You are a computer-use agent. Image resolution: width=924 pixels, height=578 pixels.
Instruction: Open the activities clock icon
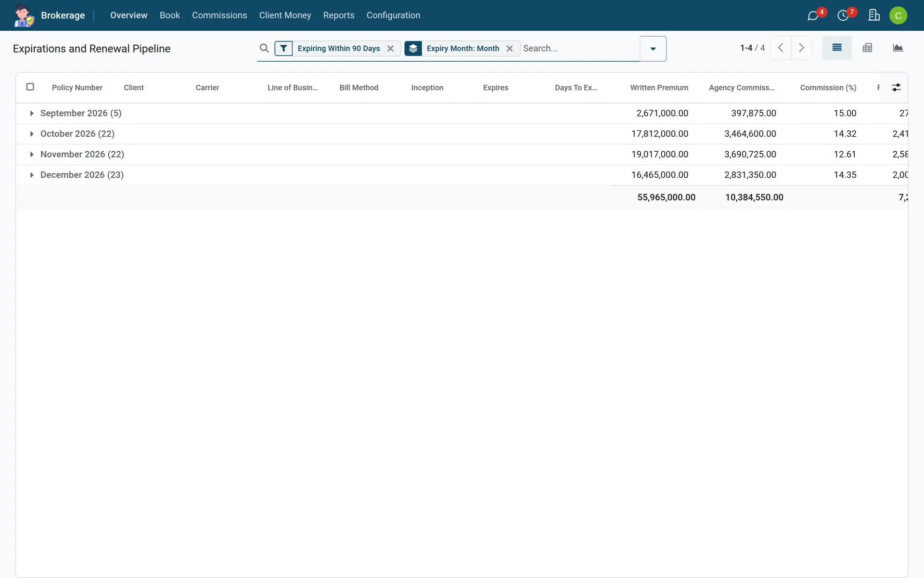click(843, 15)
